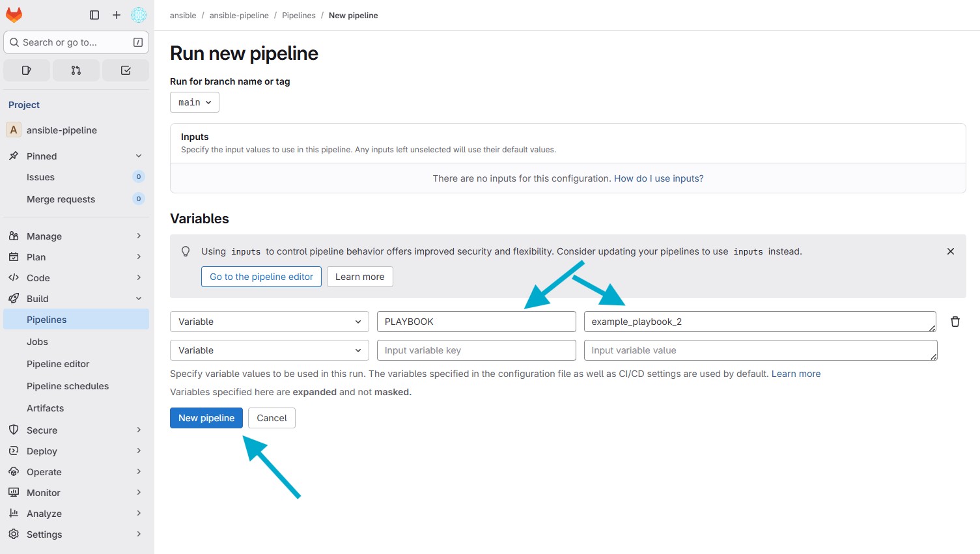Open Pipeline editor in sidebar
980x554 pixels.
click(58, 364)
